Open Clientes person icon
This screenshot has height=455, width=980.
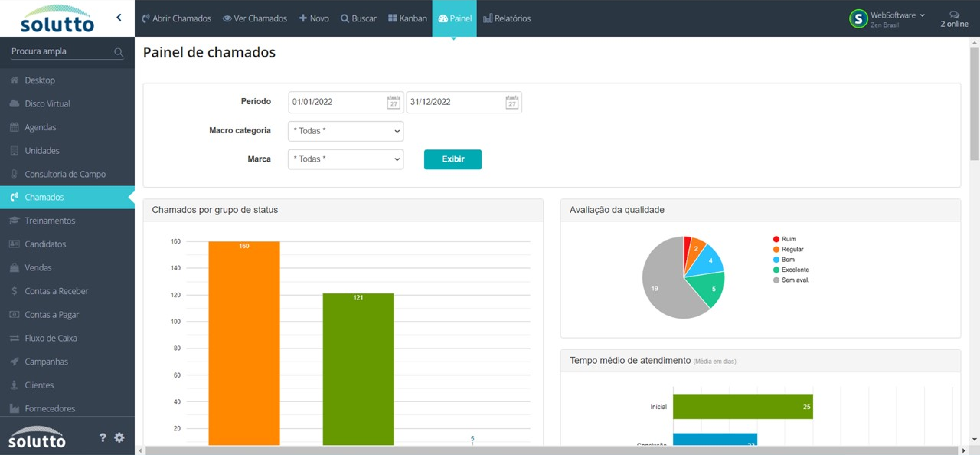(x=15, y=385)
